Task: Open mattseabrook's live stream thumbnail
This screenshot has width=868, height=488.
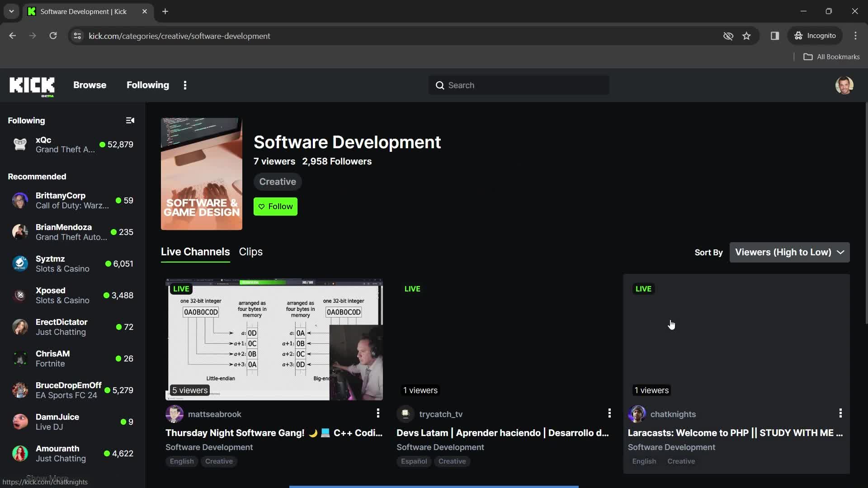Action: (274, 340)
